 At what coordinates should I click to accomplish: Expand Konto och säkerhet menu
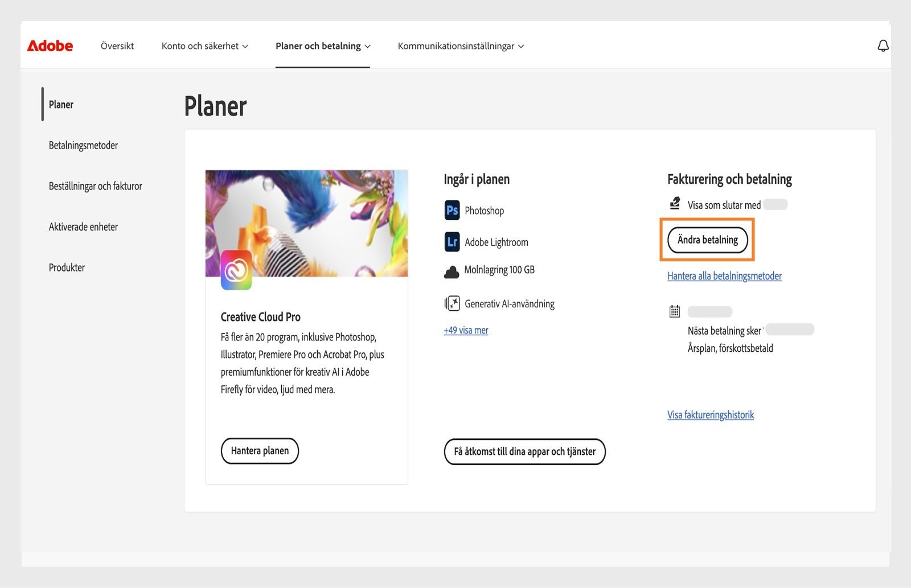click(204, 46)
